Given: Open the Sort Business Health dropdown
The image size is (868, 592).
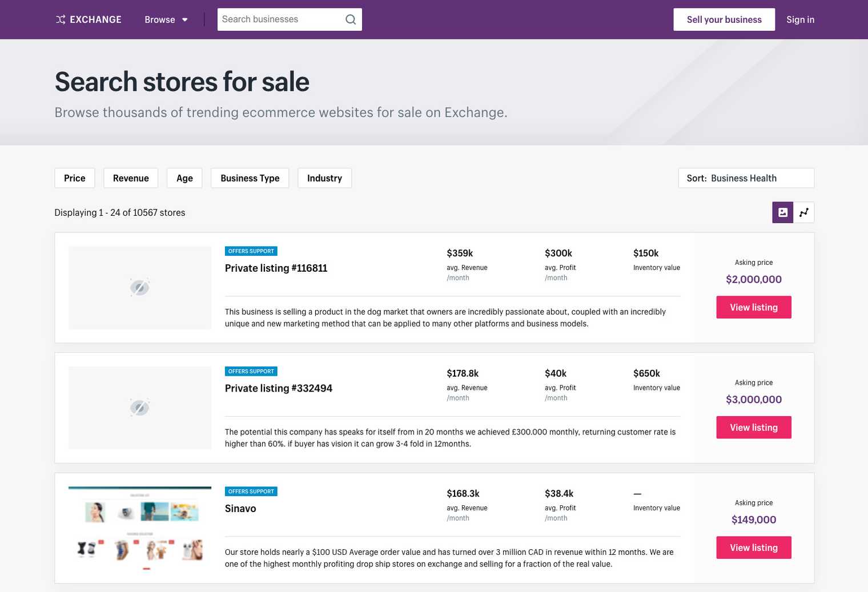Looking at the screenshot, I should click(x=745, y=178).
